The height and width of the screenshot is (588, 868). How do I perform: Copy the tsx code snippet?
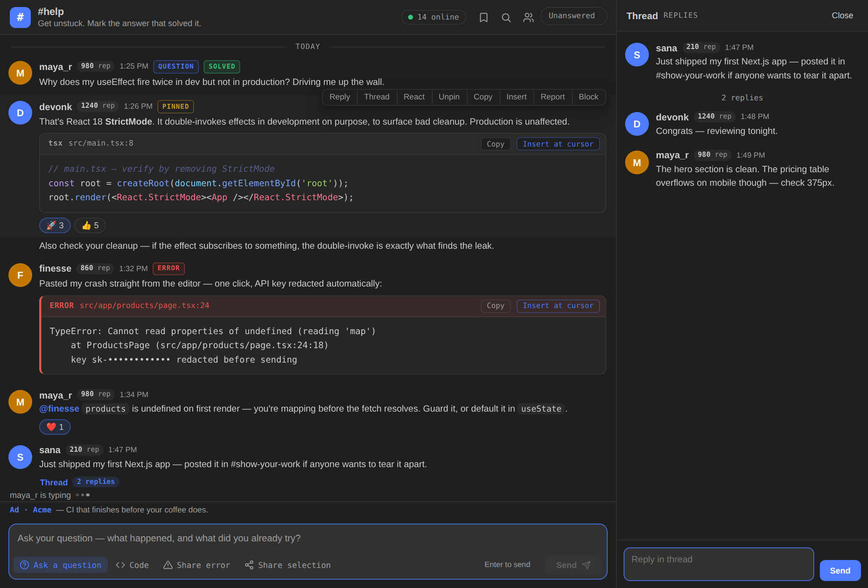click(x=496, y=144)
